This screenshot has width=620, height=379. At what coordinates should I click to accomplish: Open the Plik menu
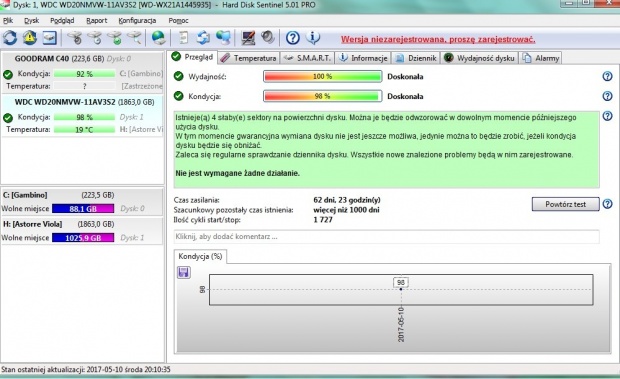tap(8, 21)
